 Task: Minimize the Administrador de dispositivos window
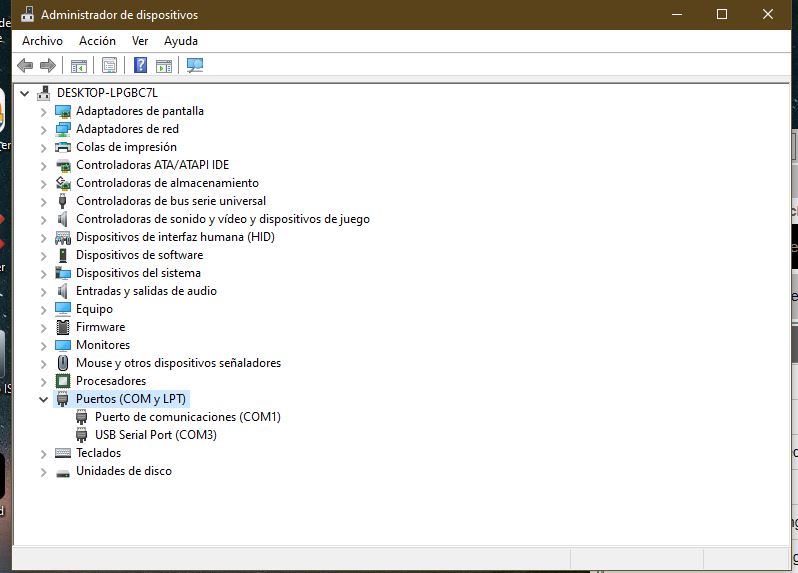(x=677, y=14)
